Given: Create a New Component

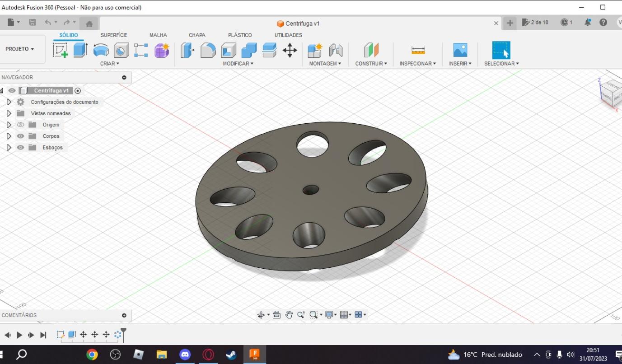Looking at the screenshot, I should point(315,50).
